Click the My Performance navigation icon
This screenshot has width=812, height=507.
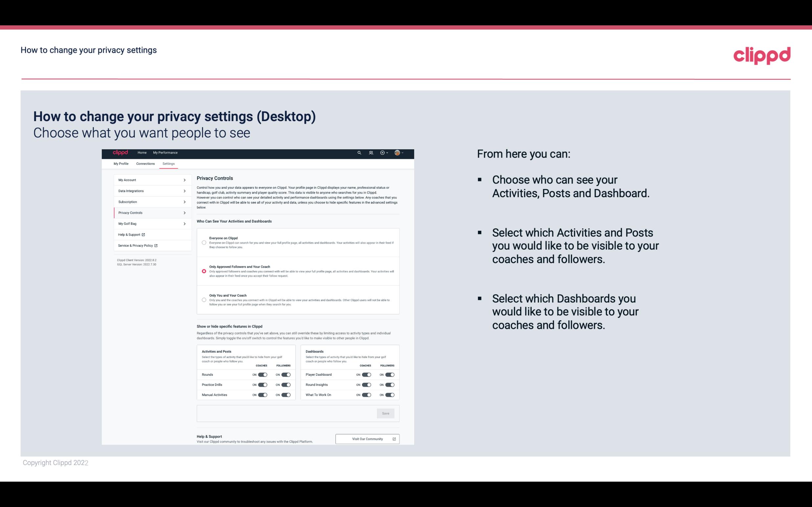pos(166,153)
